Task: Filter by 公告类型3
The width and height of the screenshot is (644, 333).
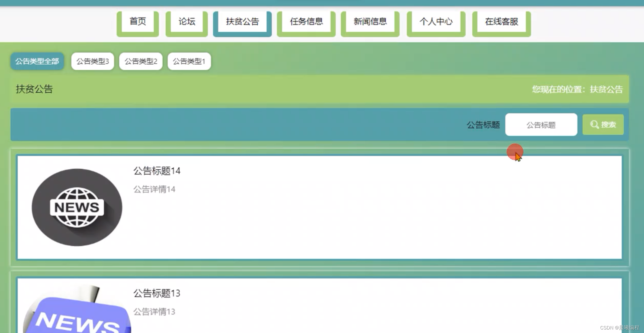Action: coord(92,61)
